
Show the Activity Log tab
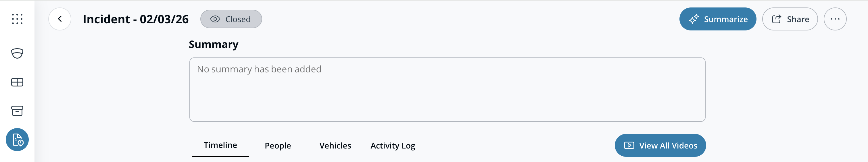point(393,146)
